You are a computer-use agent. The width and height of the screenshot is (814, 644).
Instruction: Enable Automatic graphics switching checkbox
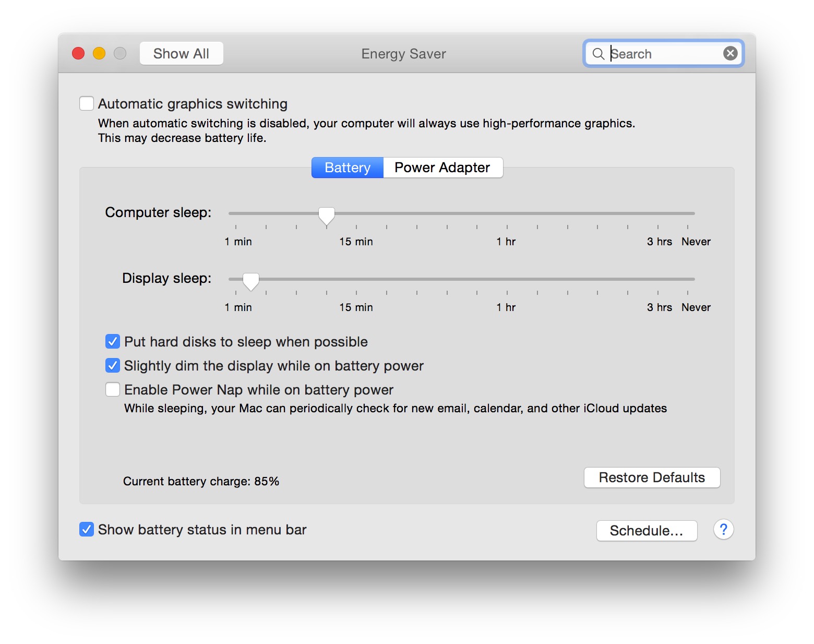click(x=87, y=103)
